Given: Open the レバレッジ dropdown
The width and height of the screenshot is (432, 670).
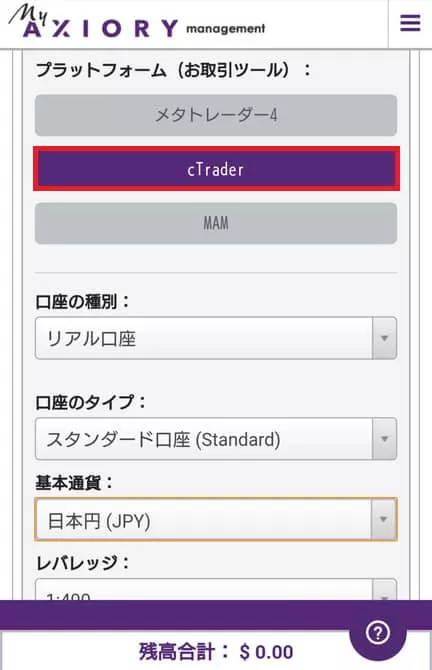Looking at the screenshot, I should 216,590.
